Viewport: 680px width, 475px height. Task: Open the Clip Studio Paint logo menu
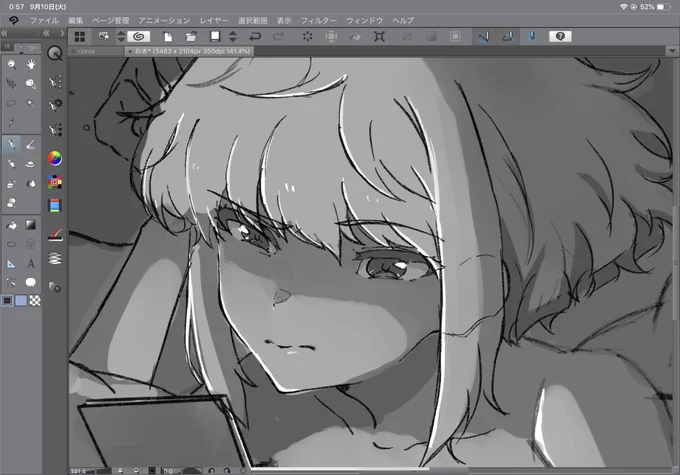(13, 20)
